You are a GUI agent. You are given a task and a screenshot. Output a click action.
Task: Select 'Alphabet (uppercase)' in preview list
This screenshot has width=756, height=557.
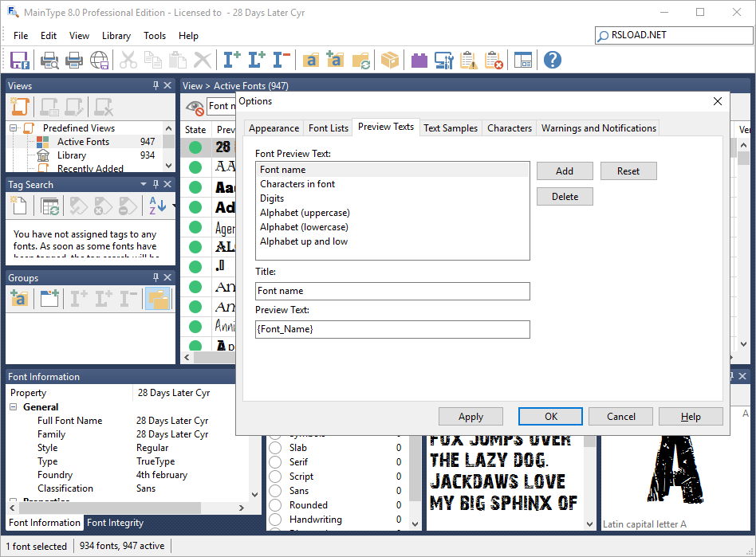[x=392, y=213]
